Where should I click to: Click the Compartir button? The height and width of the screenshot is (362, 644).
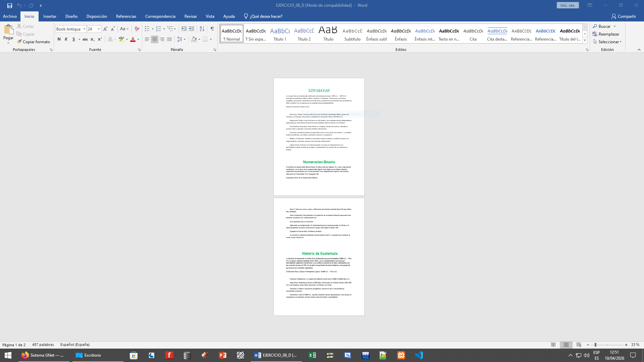pyautogui.click(x=624, y=16)
